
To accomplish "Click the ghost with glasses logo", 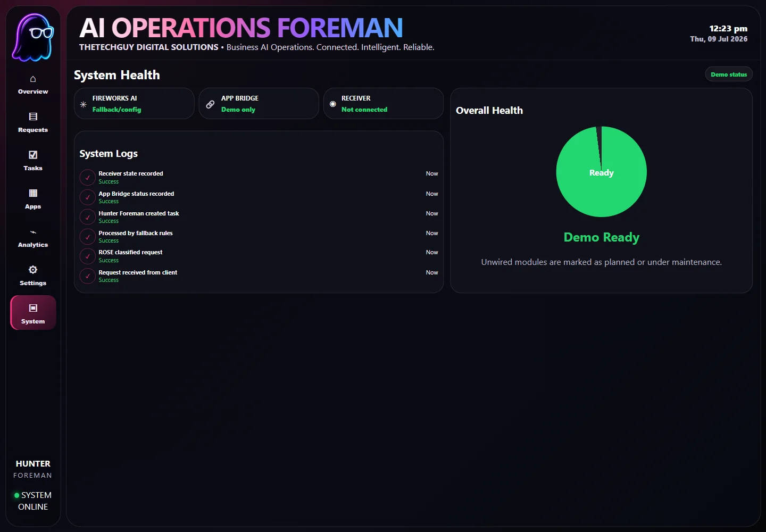I will (33, 36).
